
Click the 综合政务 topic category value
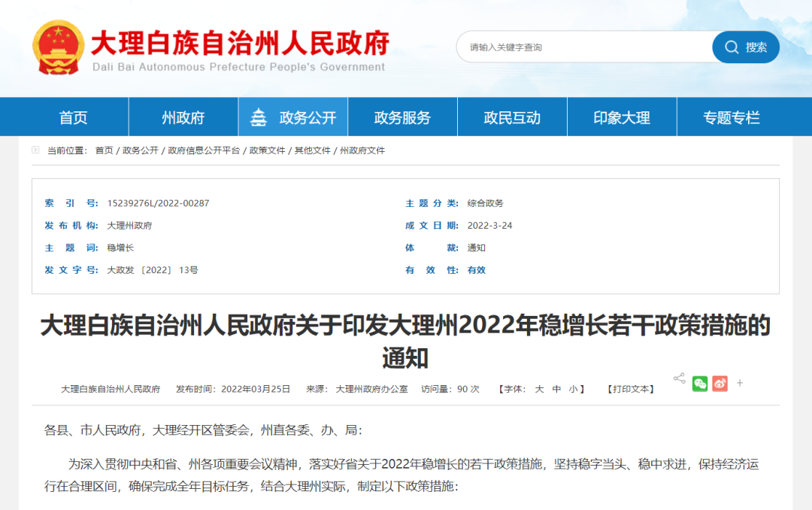pos(485,203)
